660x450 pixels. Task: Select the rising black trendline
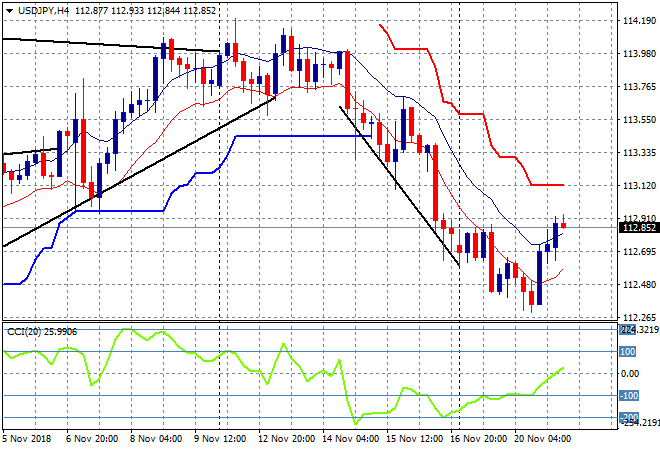(x=139, y=172)
